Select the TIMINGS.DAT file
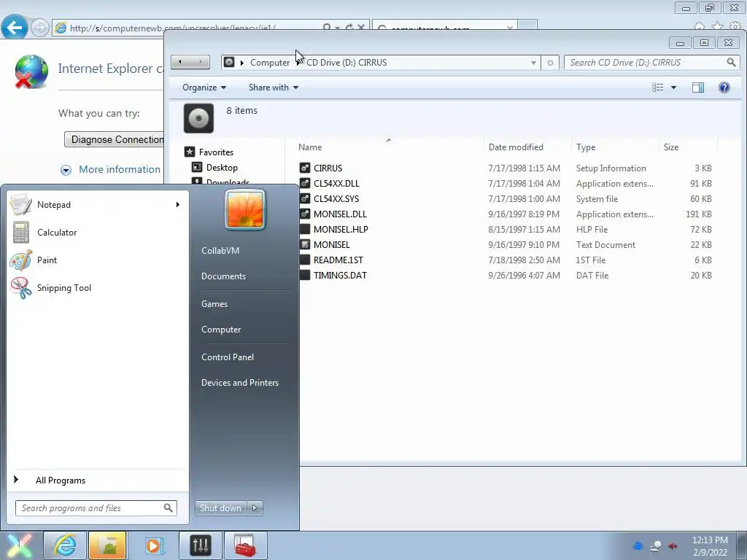 point(340,275)
